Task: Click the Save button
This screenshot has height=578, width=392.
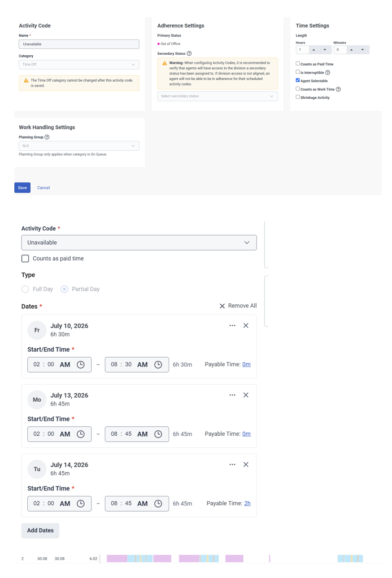Action: point(22,188)
